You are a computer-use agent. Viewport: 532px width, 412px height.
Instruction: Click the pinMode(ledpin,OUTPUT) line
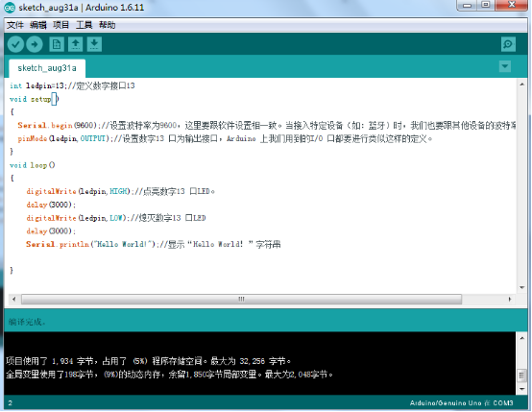point(225,139)
